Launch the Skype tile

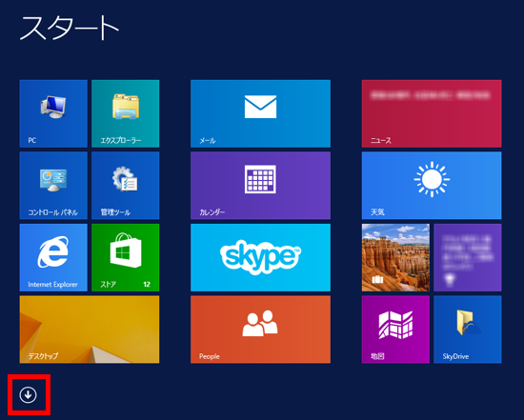click(260, 257)
